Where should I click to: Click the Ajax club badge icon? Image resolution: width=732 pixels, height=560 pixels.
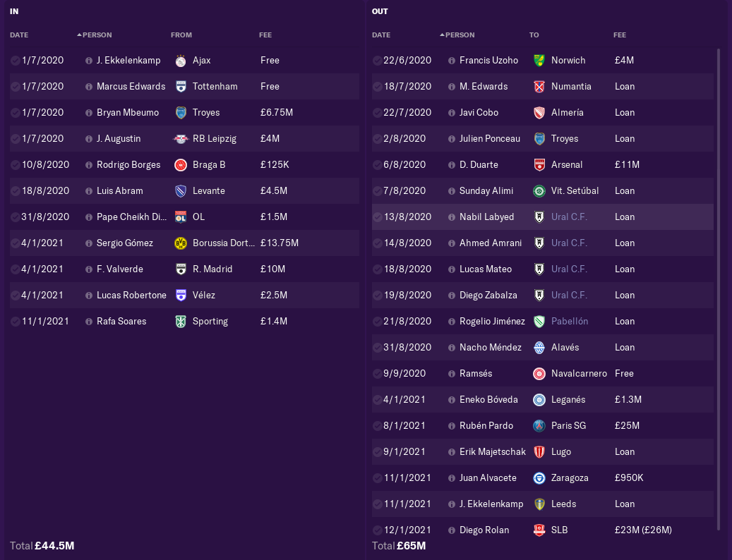tap(181, 61)
